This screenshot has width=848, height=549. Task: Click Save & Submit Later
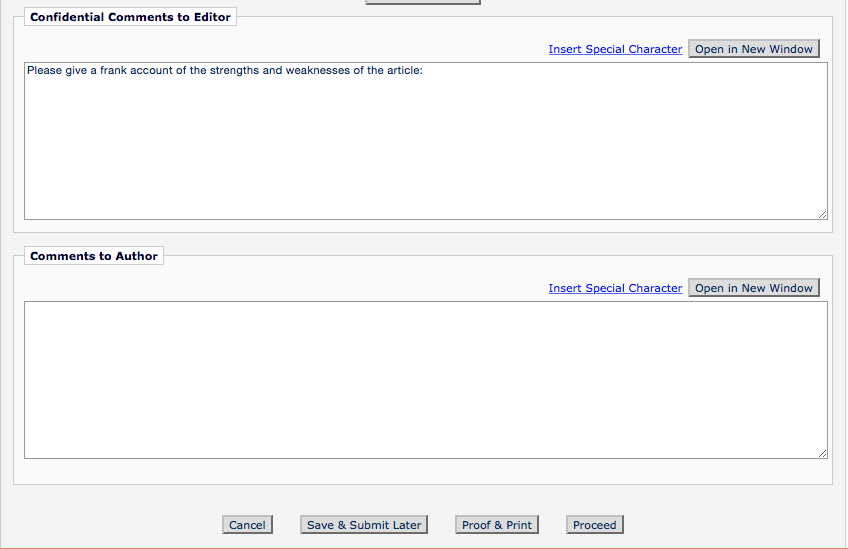[x=364, y=525]
